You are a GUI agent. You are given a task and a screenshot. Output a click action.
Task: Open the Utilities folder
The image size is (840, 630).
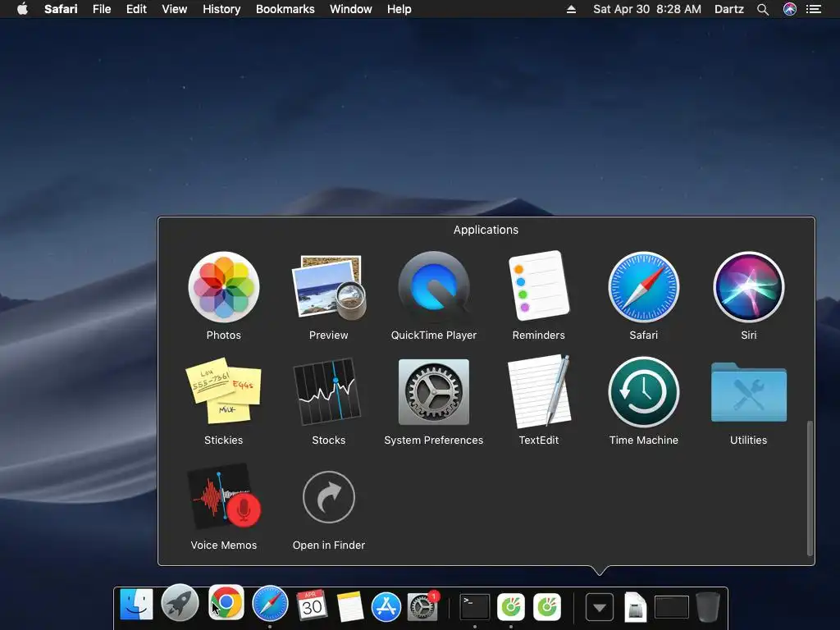pyautogui.click(x=748, y=392)
